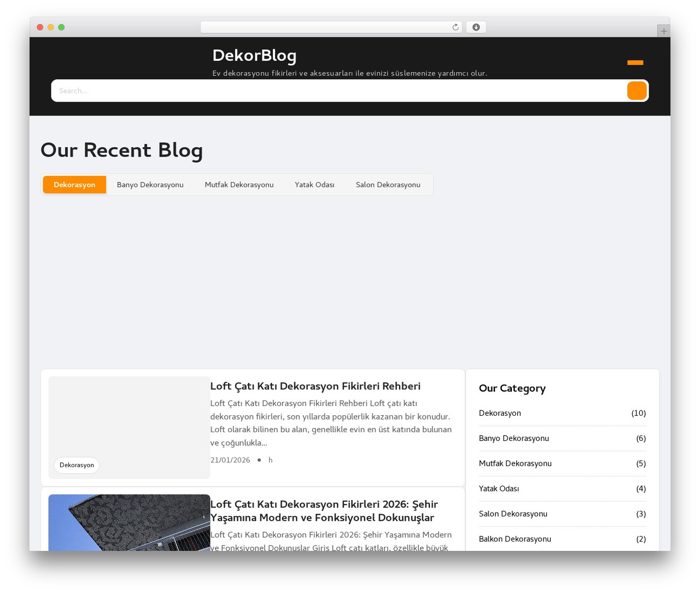Image resolution: width=700 pixels, height=593 pixels.
Task: Open 'Loft Çatı Katı Dekorasyon Fikirleri Rehberi' post
Action: coord(315,386)
